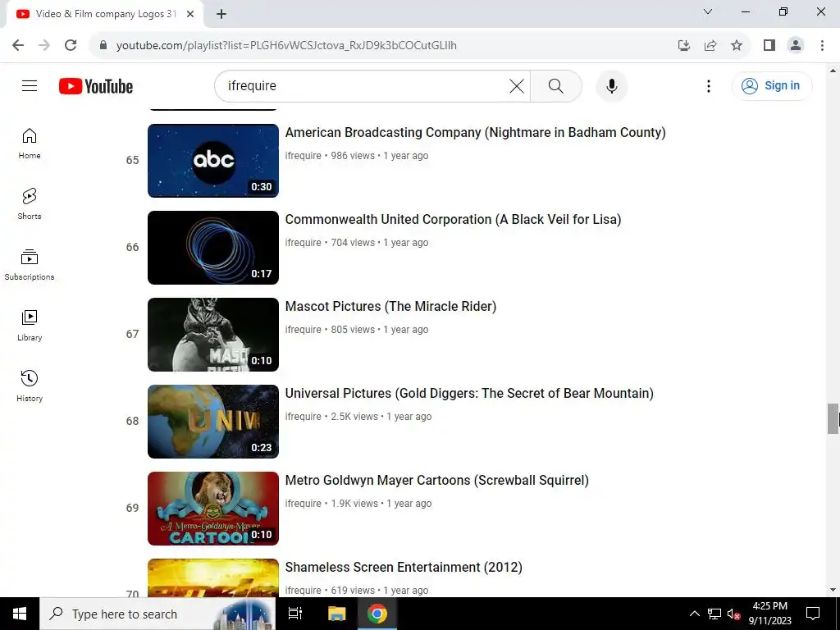Click ifrequire channel under Mascot Pictures
Screen dimensions: 840x630
[304, 330]
